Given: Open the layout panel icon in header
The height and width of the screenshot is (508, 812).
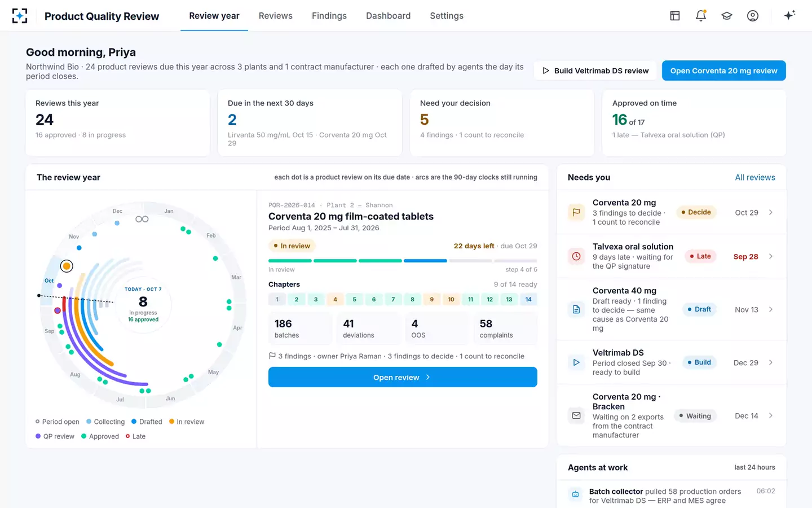Looking at the screenshot, I should [x=675, y=16].
